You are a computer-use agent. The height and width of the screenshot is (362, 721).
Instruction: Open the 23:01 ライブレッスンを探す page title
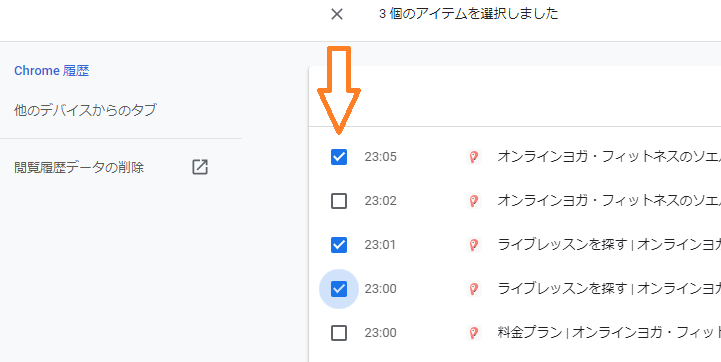[x=609, y=245]
